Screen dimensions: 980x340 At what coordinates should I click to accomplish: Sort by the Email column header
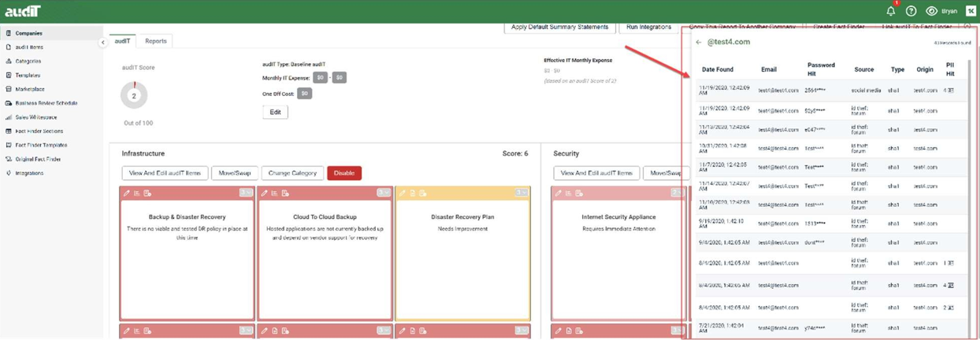point(769,69)
